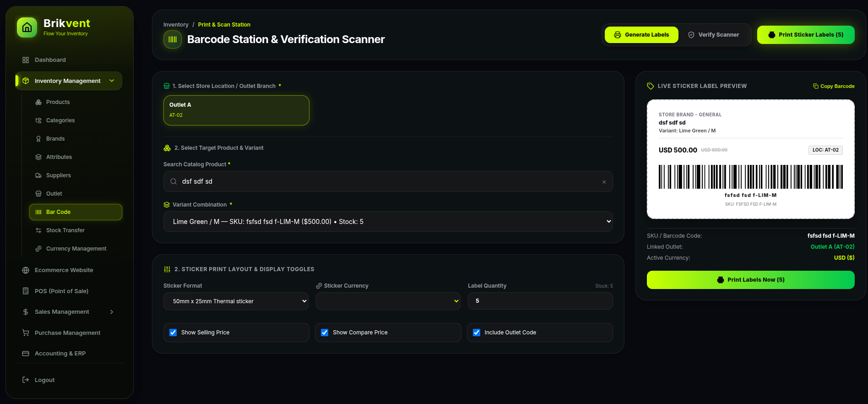Switch to the Verify Scanner tab
The image size is (868, 404).
tap(714, 35)
